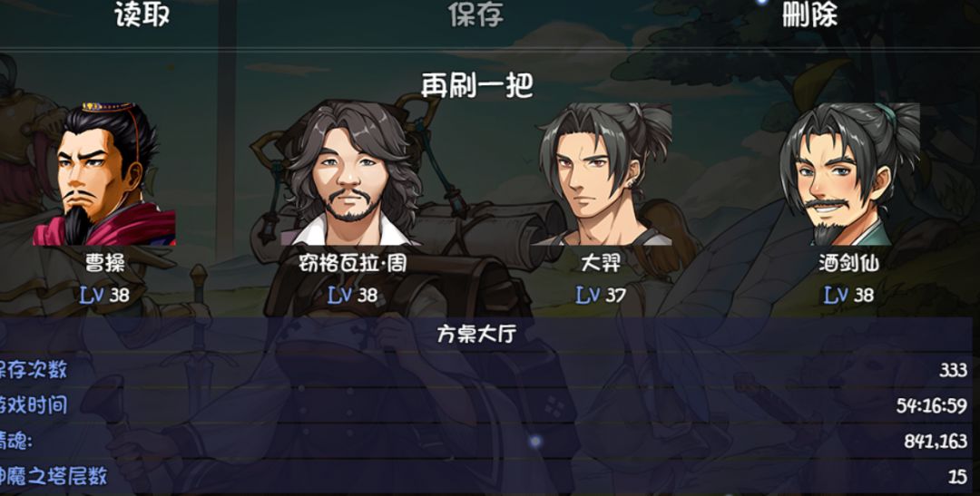This screenshot has width=980, height=496.
Task: Click the 神魔之塔层数 row showing 15
Action: pyautogui.click(x=486, y=477)
